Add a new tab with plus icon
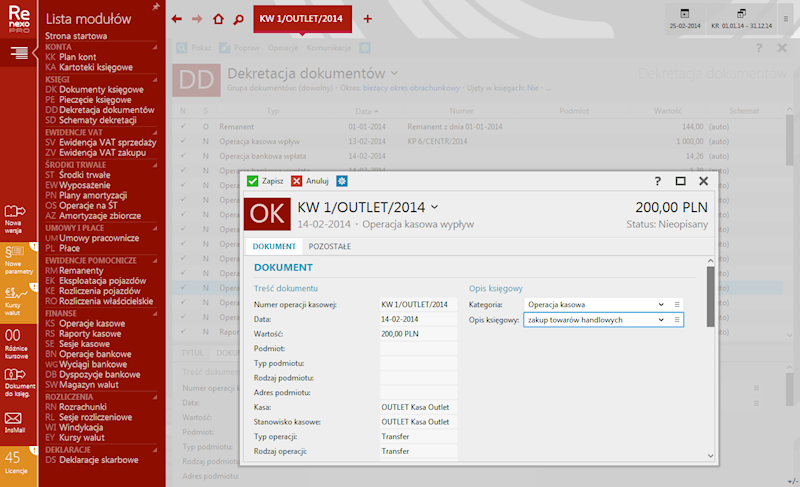 367,19
